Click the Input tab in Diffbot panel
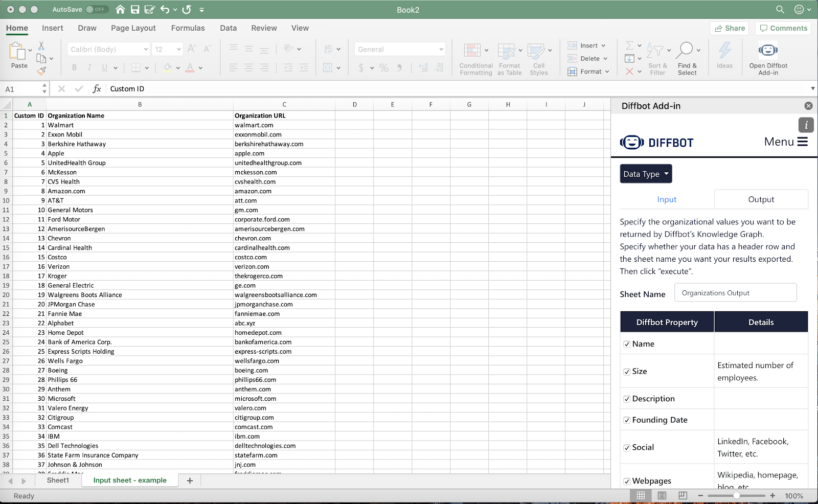Viewport: 818px width, 504px height. point(667,199)
